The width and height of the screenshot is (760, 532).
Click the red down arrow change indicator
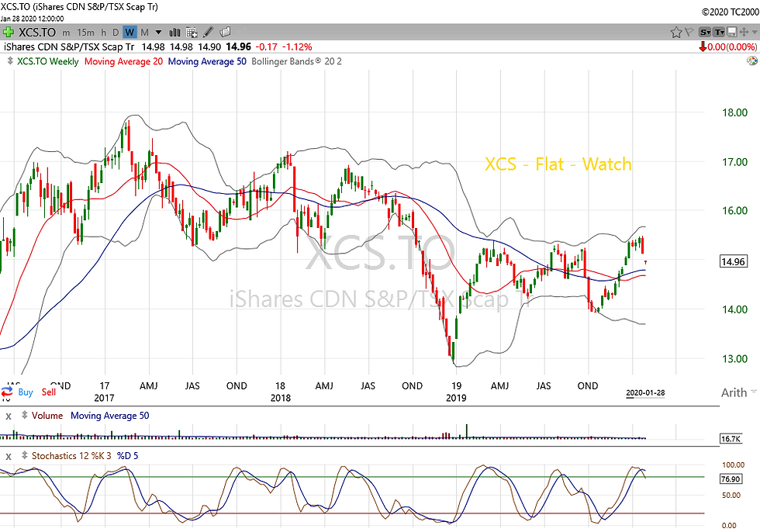click(x=703, y=47)
